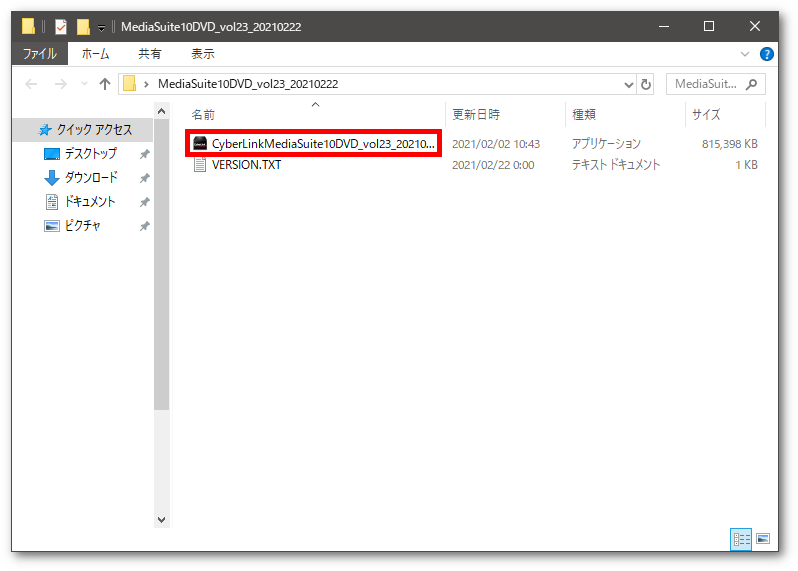Go back with the back arrow
Screen dimensions: 798x571
31,84
